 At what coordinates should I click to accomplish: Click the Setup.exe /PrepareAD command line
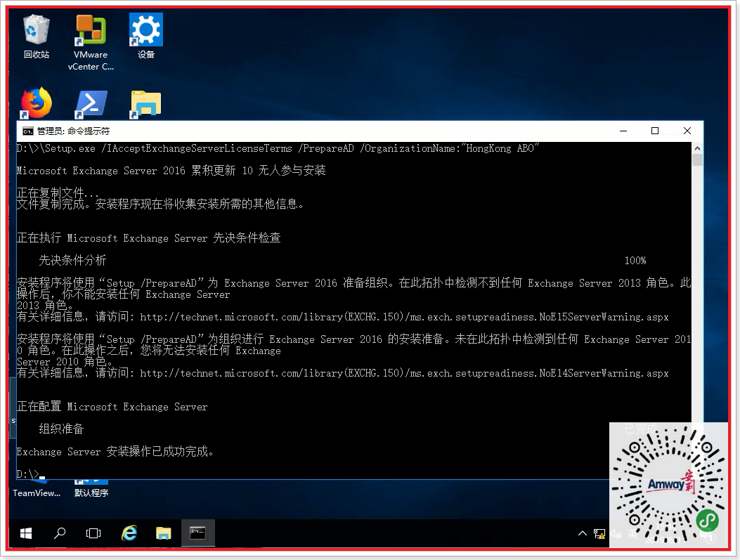point(278,148)
